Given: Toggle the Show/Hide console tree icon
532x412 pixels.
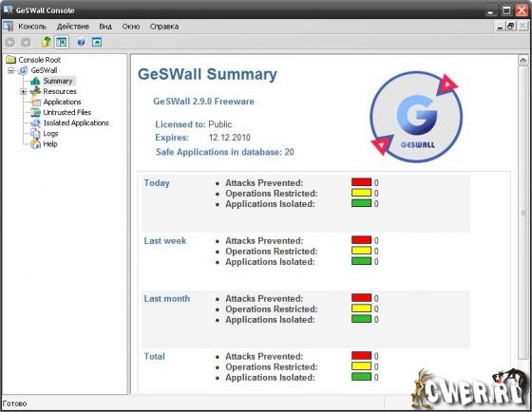Looking at the screenshot, I should pyautogui.click(x=62, y=42).
